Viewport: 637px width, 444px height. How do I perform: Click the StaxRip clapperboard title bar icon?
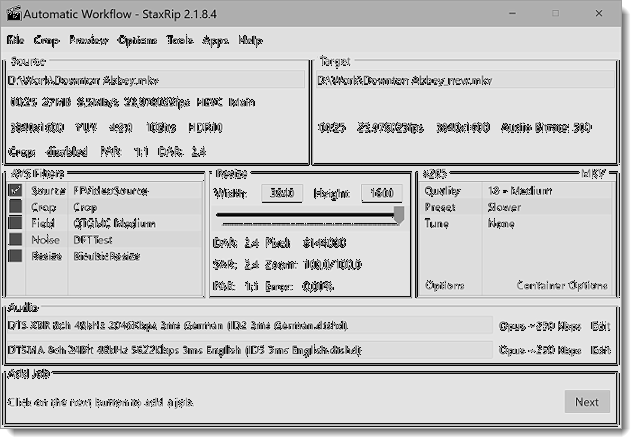[14, 13]
